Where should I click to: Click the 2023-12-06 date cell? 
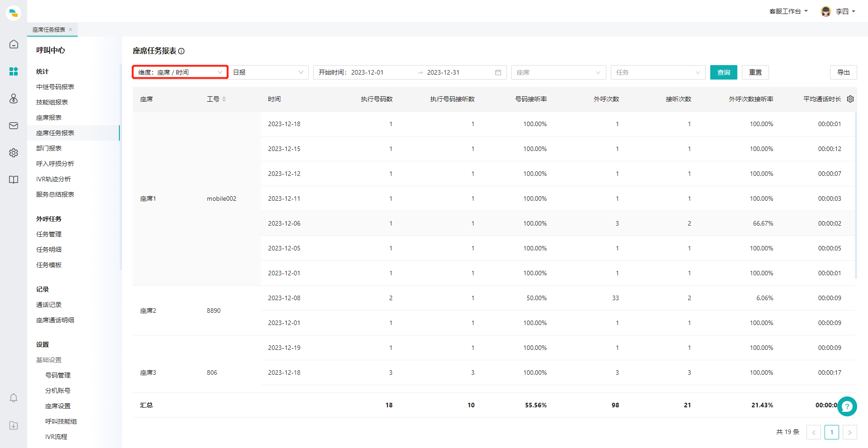click(x=284, y=223)
